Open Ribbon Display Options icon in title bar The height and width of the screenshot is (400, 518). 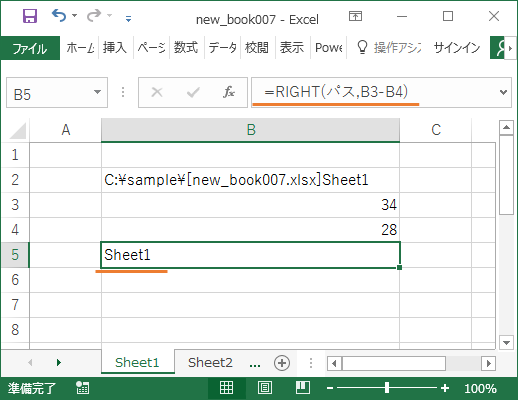tap(355, 16)
